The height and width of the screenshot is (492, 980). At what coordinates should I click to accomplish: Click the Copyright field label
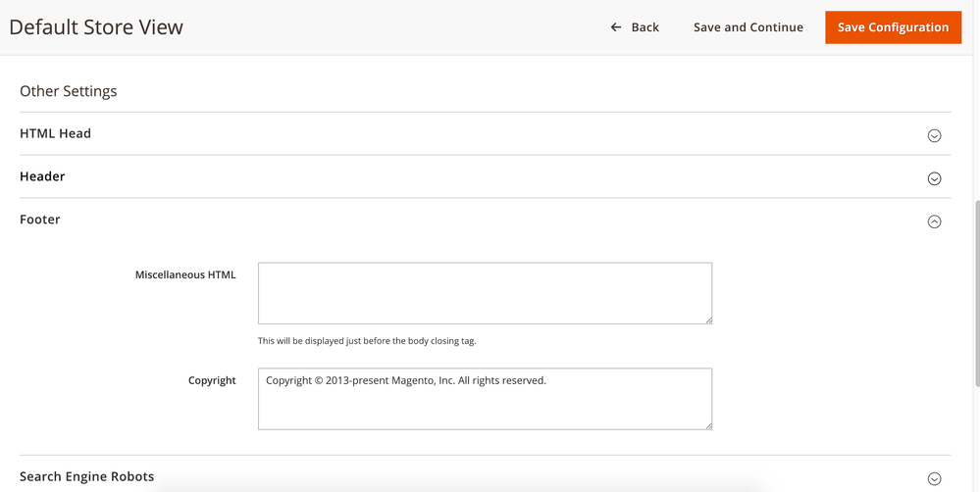[212, 380]
